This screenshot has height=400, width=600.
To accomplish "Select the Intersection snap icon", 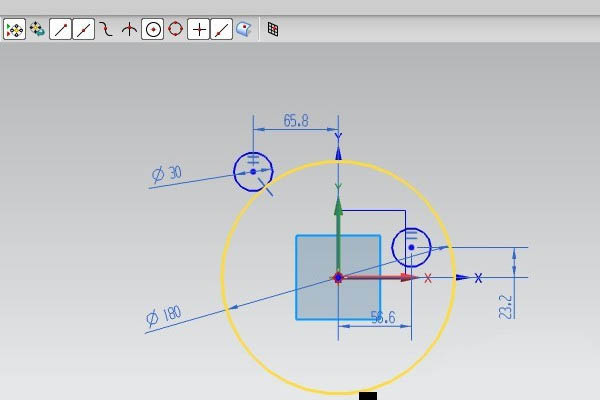I will click(129, 30).
